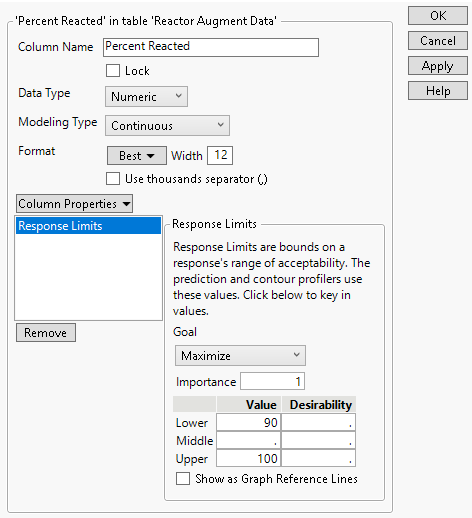Remove the selected column property
Screen dimensions: 472x518
point(46,333)
